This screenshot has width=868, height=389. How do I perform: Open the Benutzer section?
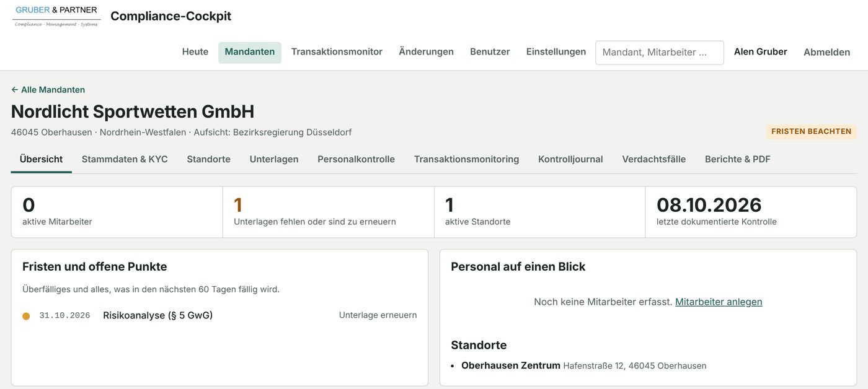coord(490,52)
